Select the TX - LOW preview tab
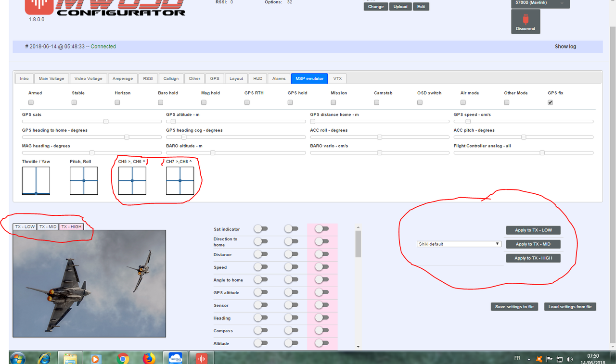 click(25, 226)
